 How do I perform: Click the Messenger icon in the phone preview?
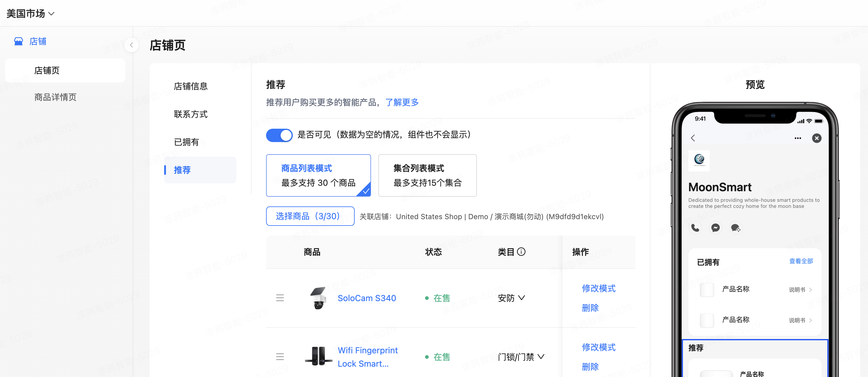[715, 228]
